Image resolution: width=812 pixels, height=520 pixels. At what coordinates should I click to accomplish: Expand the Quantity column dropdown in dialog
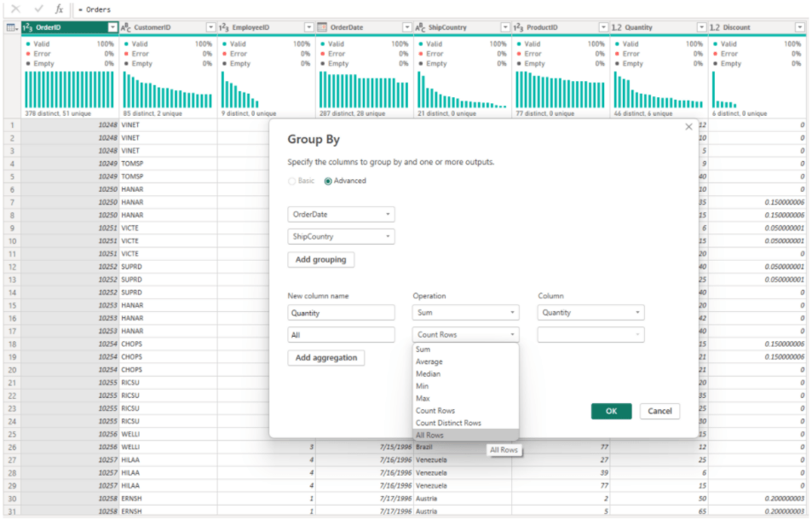590,313
